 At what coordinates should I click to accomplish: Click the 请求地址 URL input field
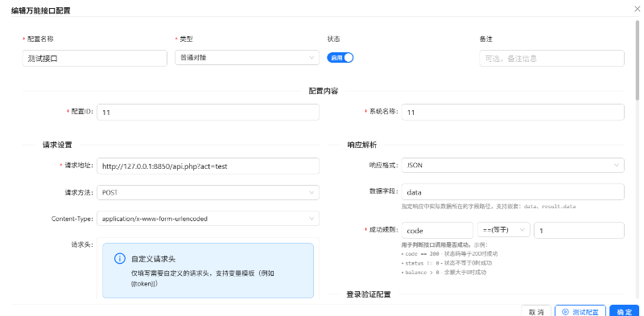[x=208, y=166]
